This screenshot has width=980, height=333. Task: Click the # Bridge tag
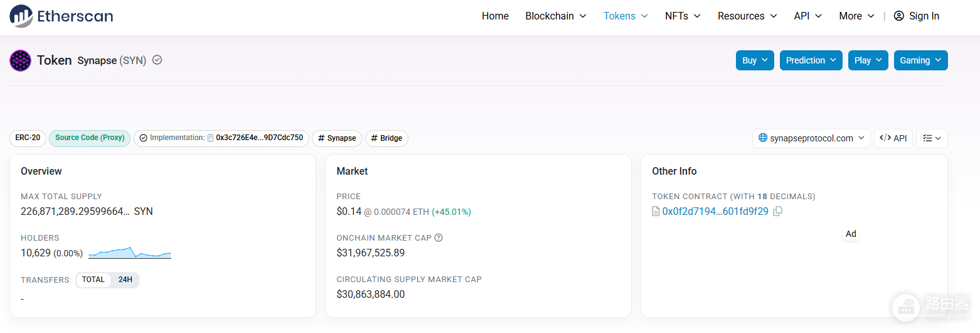[x=386, y=138]
